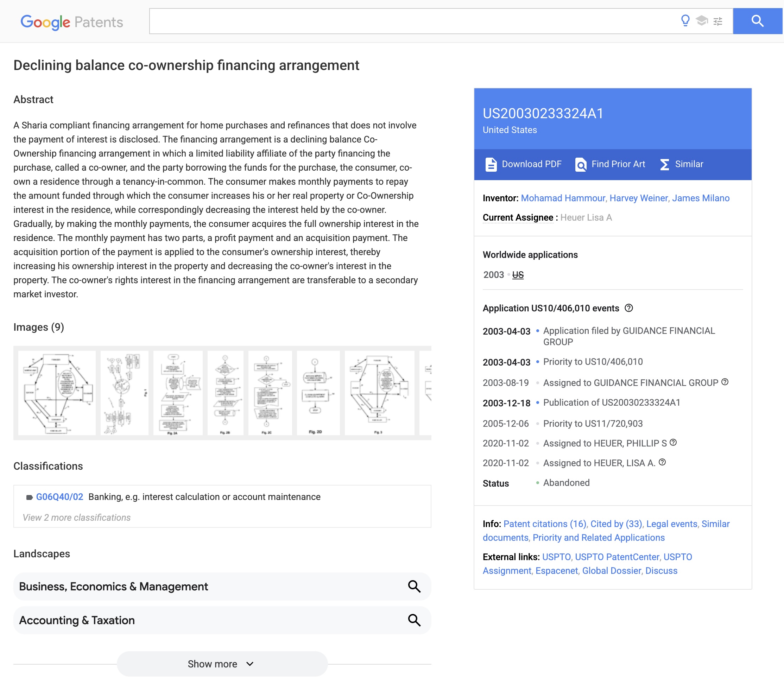Image resolution: width=784 pixels, height=691 pixels.
Task: Open help icon beside Application events heading
Action: [629, 308]
